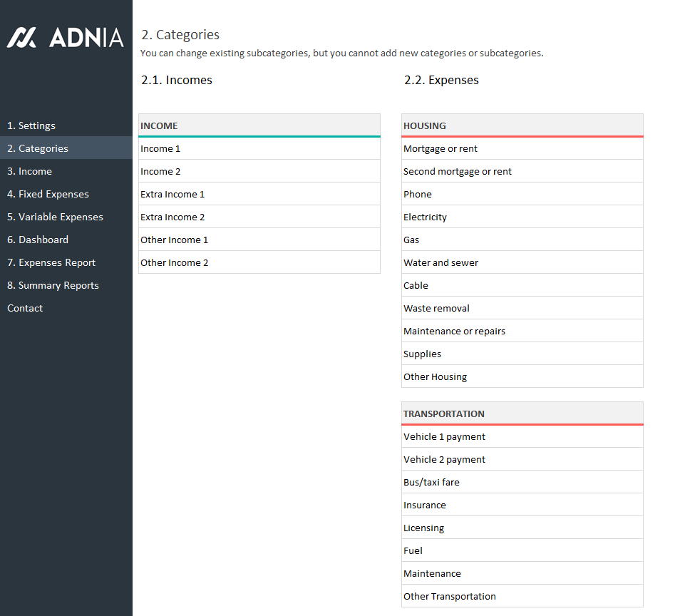680x616 pixels.
Task: Select the Categories sidebar item
Action: 38,148
